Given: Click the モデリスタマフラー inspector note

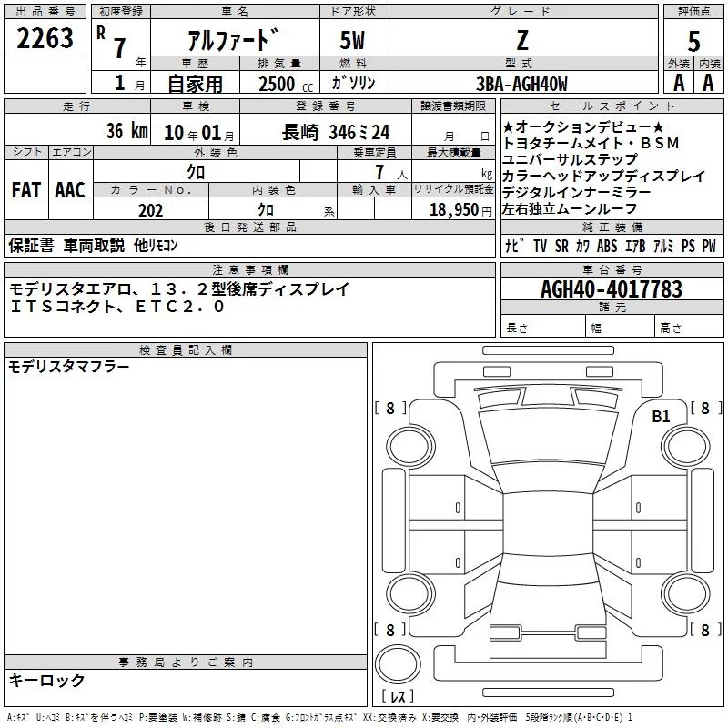Looking at the screenshot, I should (x=69, y=367).
